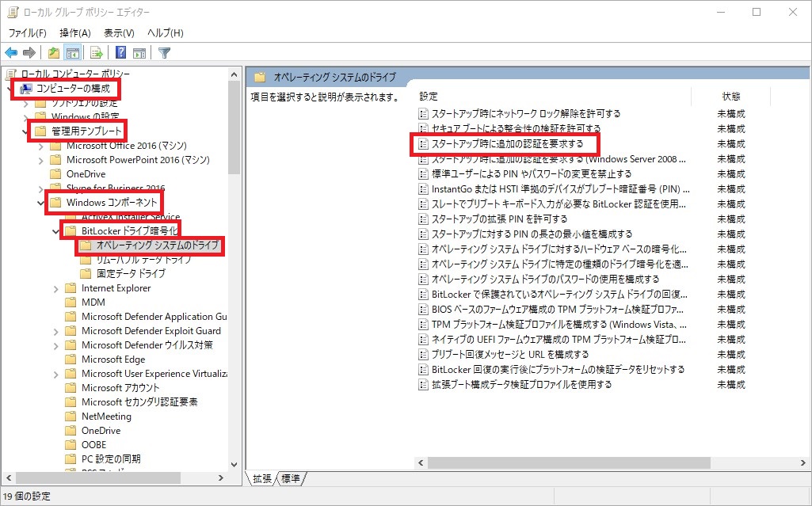Select スタートアップ時に追加の認証を要求する setting

(508, 144)
